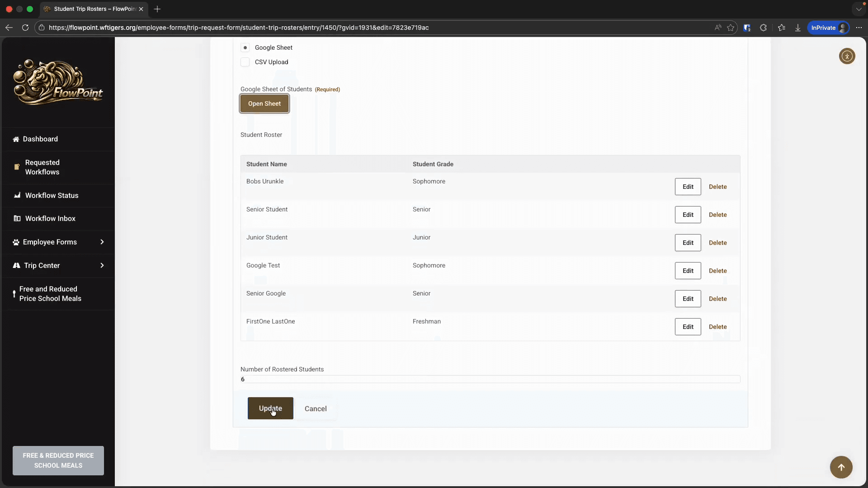Image resolution: width=868 pixels, height=488 pixels.
Task: Click the browser address bar URL
Action: click(x=239, y=28)
